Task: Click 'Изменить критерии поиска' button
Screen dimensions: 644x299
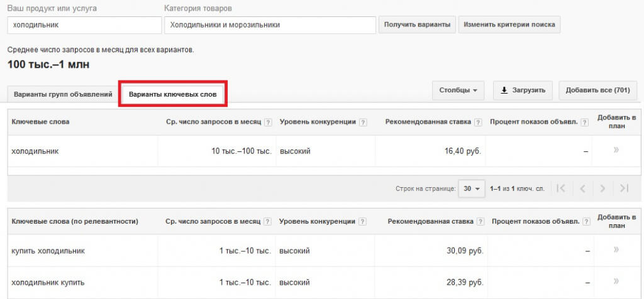Action: coord(509,25)
